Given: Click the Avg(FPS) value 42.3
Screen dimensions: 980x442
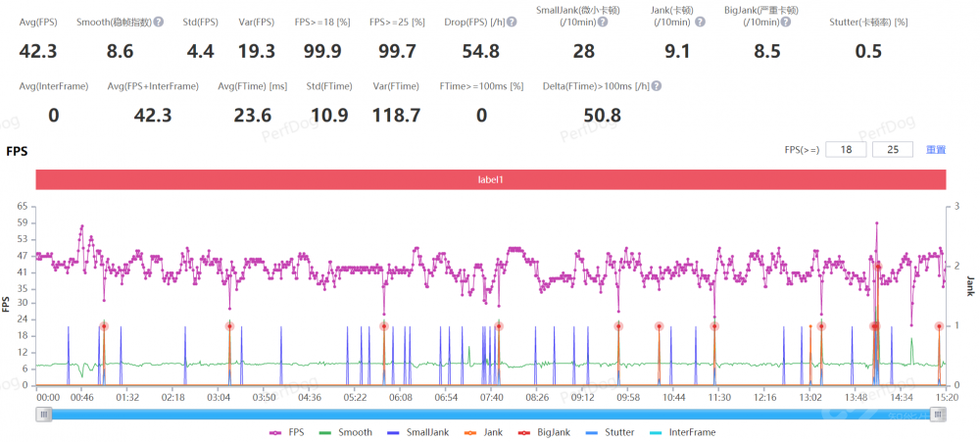Looking at the screenshot, I should [x=38, y=51].
